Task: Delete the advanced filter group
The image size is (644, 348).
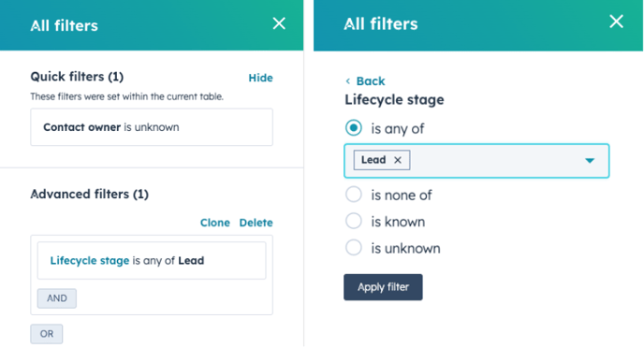Action: pos(256,223)
